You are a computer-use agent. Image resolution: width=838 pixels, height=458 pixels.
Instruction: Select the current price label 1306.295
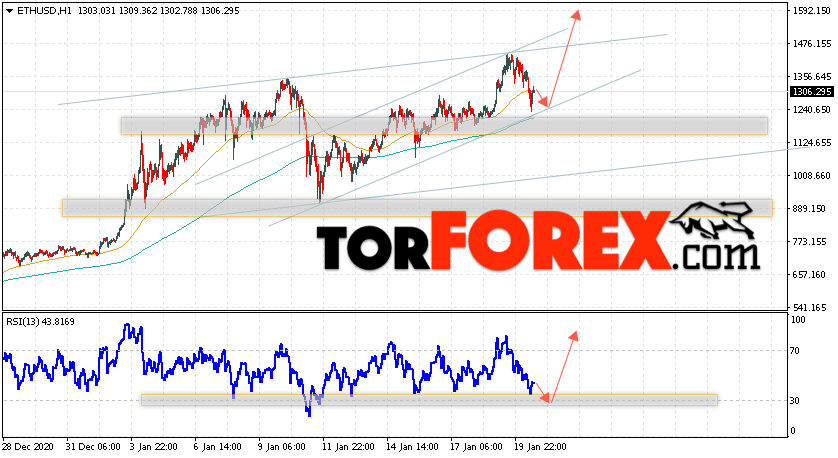[811, 92]
